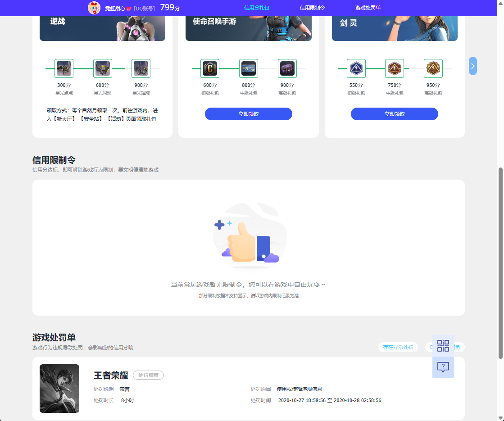This screenshot has height=421, width=504.
Task: Click 使命召唤手游 800分 中级礼包 icon
Action: pyautogui.click(x=249, y=68)
